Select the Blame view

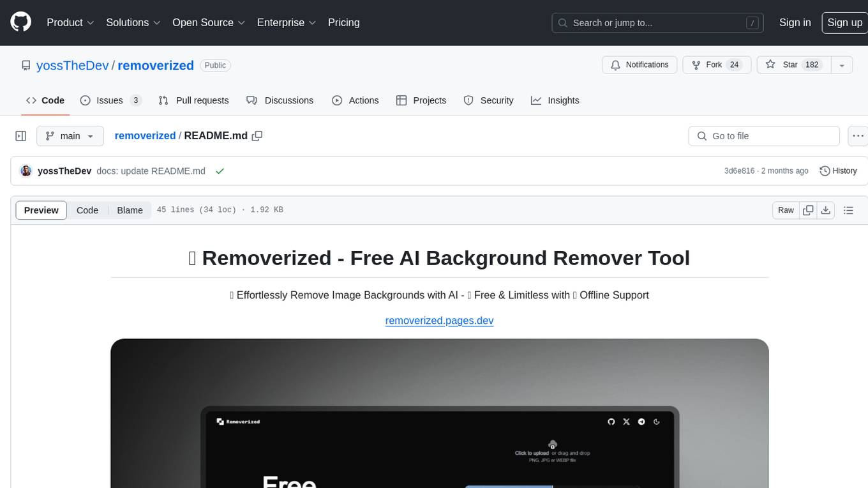pyautogui.click(x=130, y=210)
